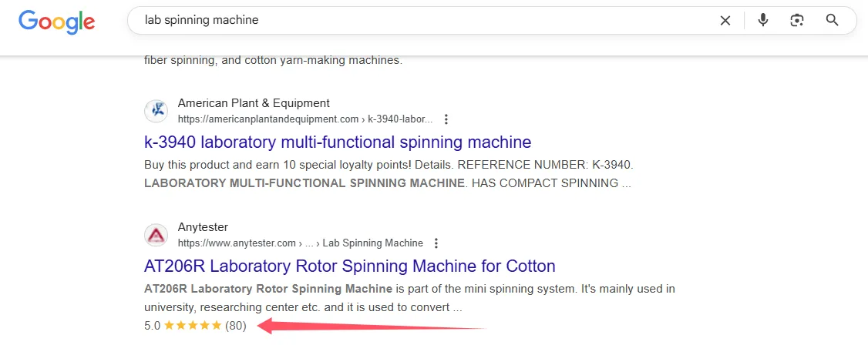This screenshot has height=345, width=868.
Task: Click the 5.0 rating value
Action: tap(152, 326)
